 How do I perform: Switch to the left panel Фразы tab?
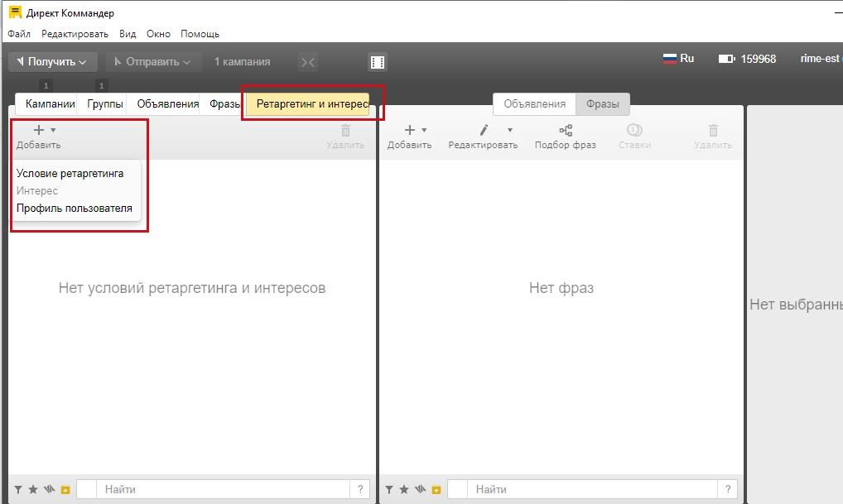tap(224, 103)
